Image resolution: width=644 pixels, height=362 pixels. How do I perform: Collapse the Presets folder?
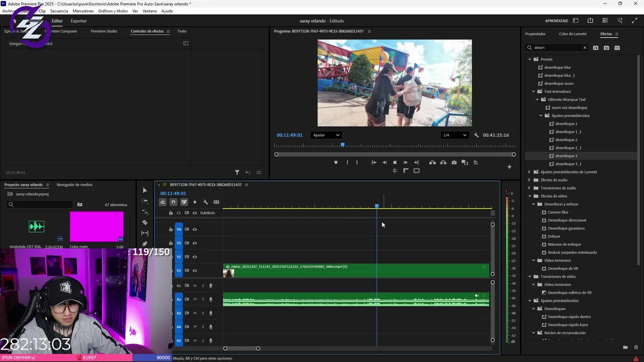pos(529,59)
